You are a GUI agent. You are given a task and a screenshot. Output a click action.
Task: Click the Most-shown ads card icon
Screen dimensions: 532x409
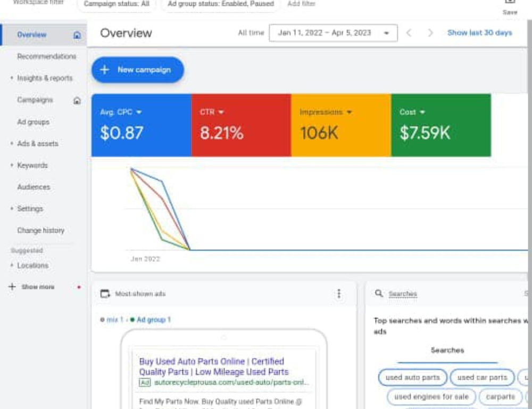(105, 293)
